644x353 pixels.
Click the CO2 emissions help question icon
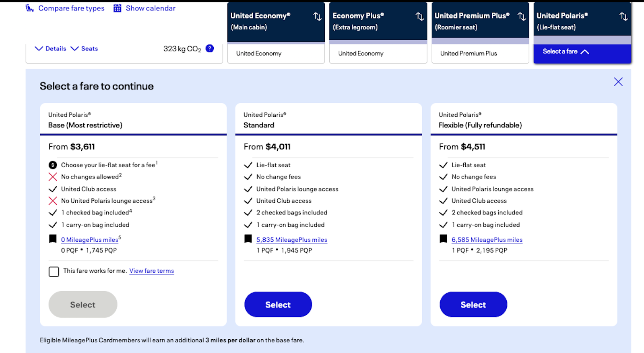(x=210, y=48)
